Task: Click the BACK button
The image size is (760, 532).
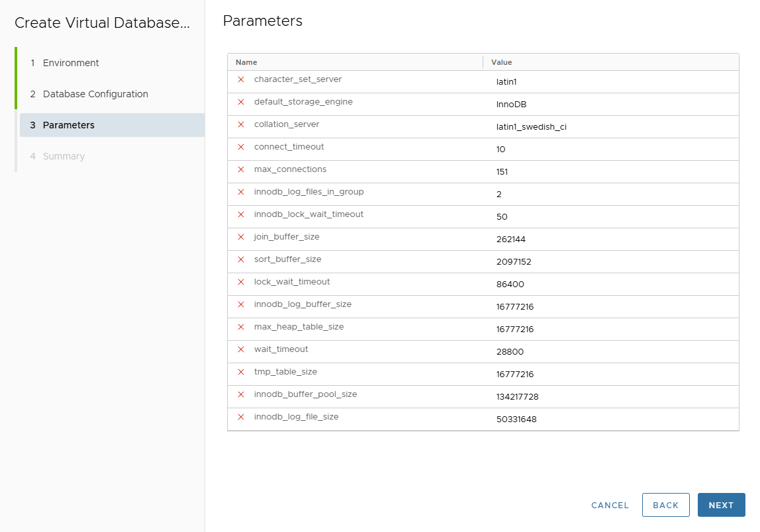Action: (x=666, y=505)
